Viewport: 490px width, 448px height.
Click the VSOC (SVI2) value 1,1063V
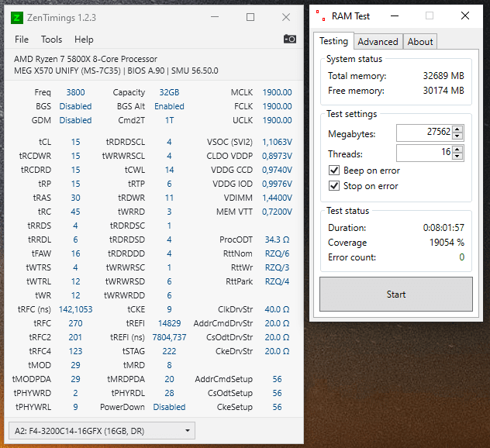click(x=277, y=142)
